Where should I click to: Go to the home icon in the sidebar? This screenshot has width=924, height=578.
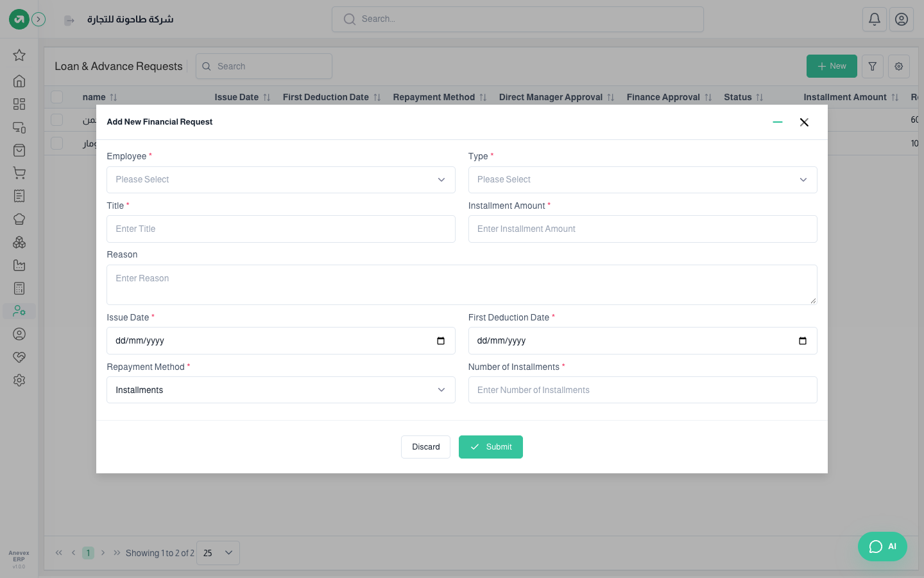tap(19, 81)
